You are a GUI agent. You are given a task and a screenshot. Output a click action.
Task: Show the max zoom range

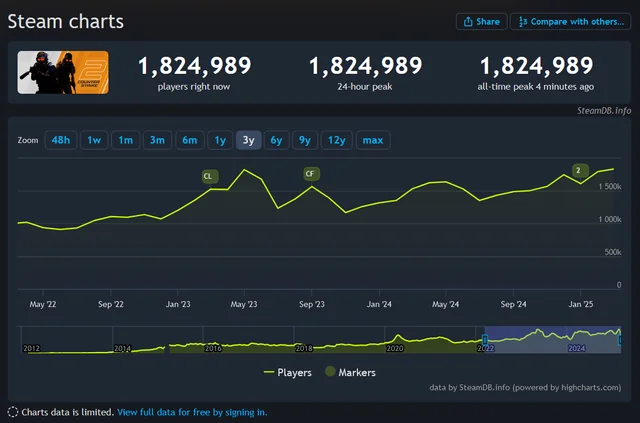(x=373, y=140)
